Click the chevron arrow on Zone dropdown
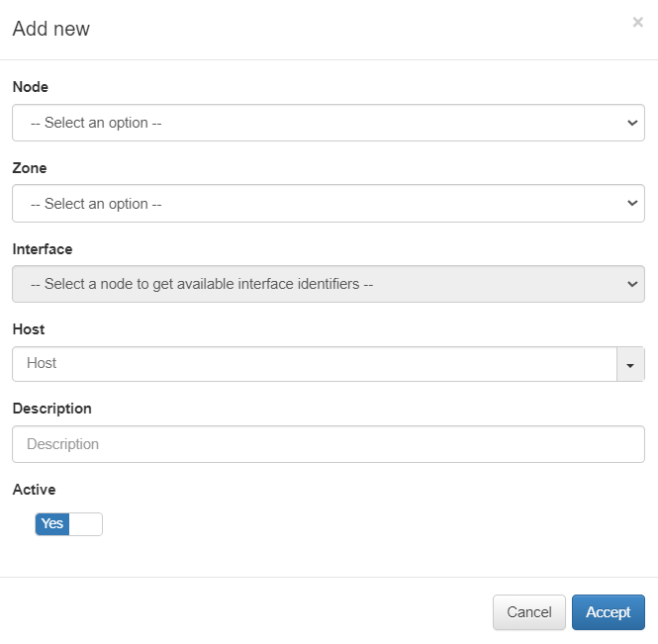The width and height of the screenshot is (658, 644). click(632, 204)
